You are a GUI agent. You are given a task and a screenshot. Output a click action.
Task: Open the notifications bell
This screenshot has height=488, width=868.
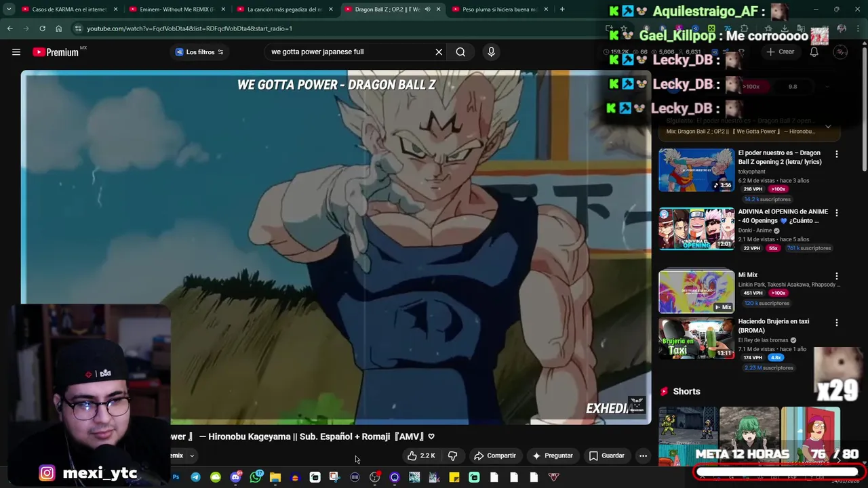814,52
